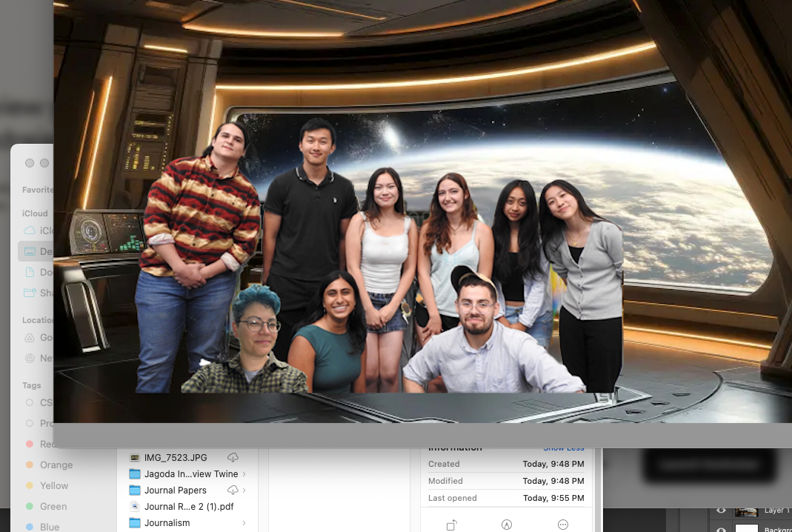
Task: Click the Layer 1 thumbnail in Layers panel
Action: [x=746, y=512]
